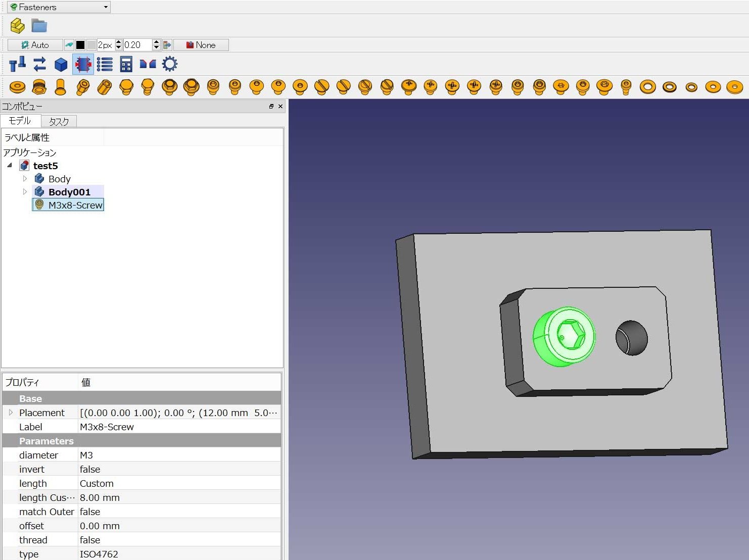This screenshot has width=749, height=560.
Task: Decrease the 0.20 font size value
Action: pyautogui.click(x=156, y=48)
